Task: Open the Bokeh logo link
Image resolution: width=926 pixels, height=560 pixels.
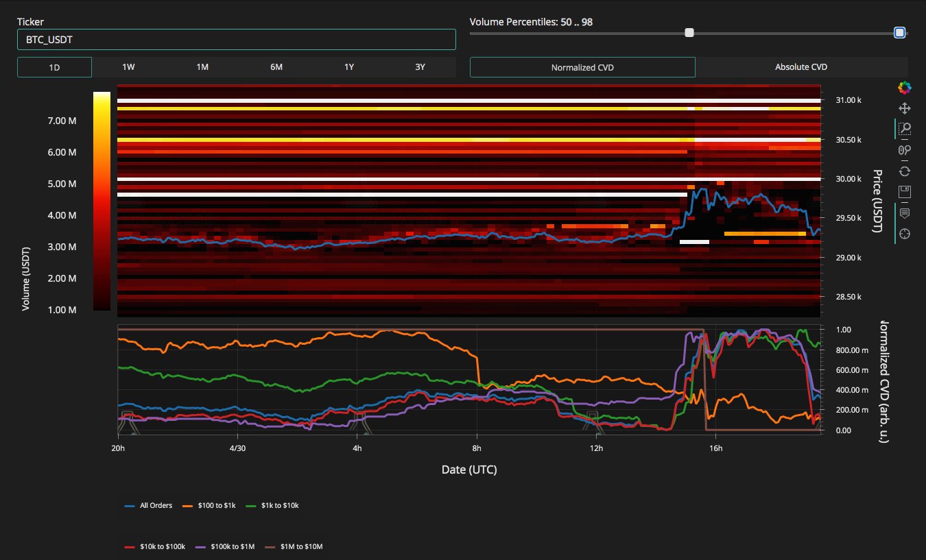Action: point(905,87)
